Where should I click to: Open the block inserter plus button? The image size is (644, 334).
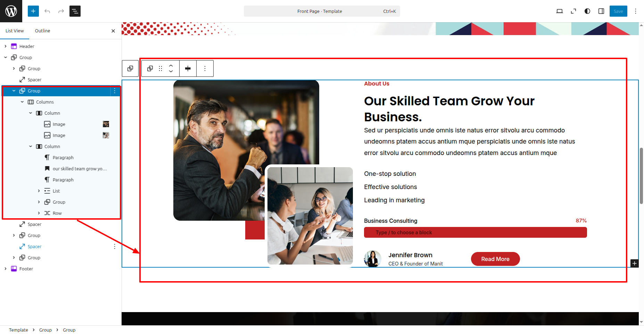click(x=33, y=11)
